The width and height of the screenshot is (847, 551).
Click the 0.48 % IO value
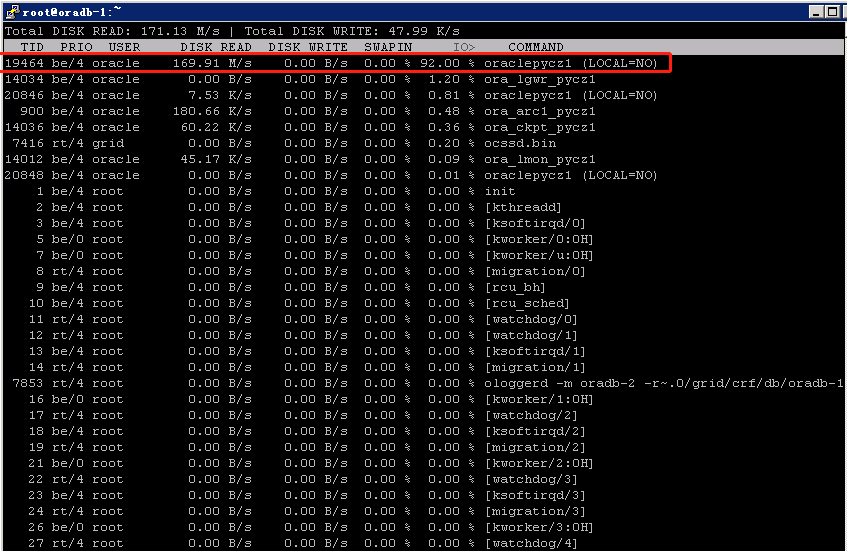coord(452,111)
